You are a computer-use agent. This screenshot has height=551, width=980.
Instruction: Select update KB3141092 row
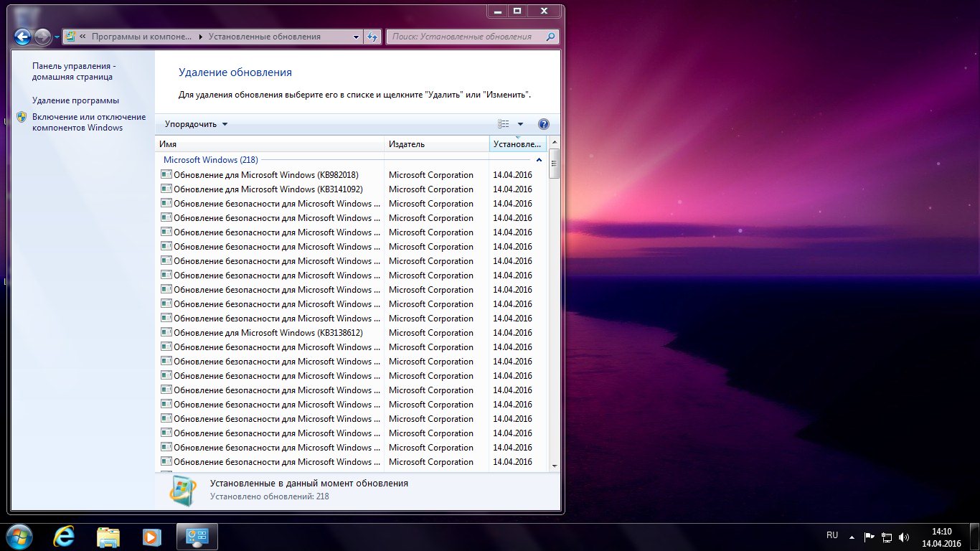pos(352,189)
